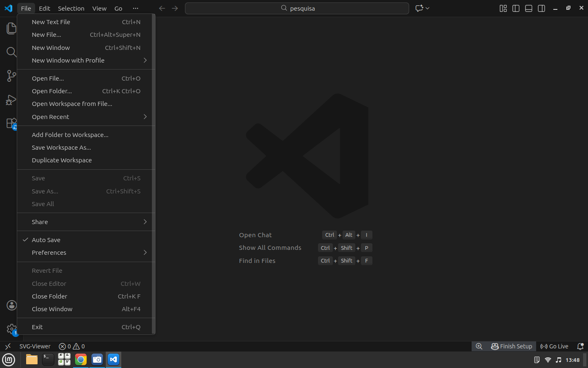
Task: Click the Go Live button
Action: (x=554, y=346)
